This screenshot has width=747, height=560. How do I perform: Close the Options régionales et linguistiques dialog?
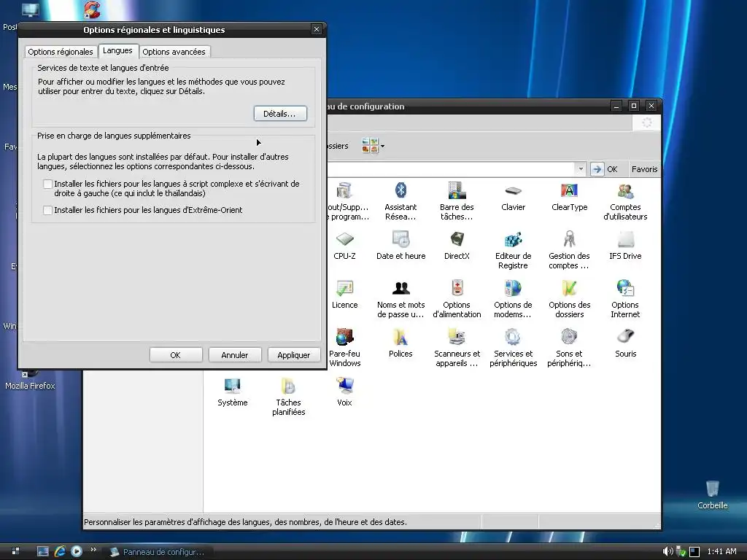[317, 29]
